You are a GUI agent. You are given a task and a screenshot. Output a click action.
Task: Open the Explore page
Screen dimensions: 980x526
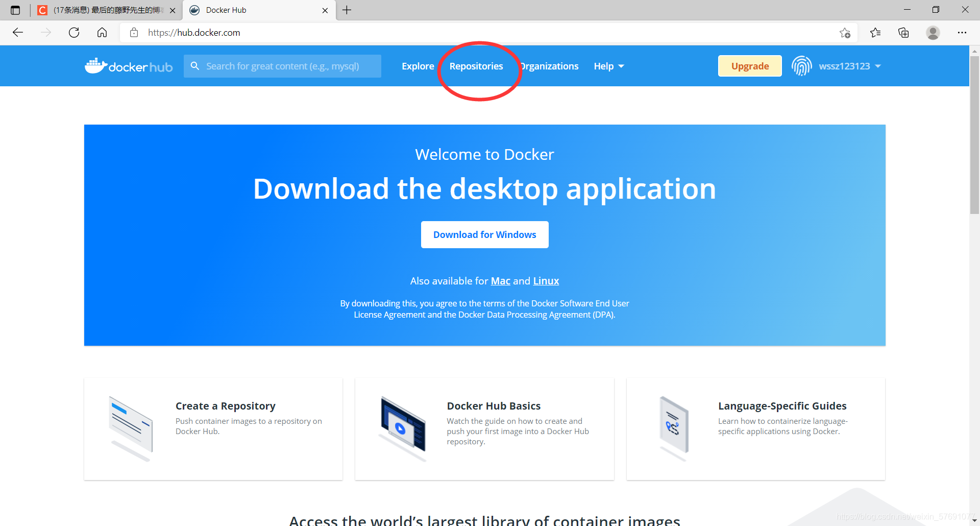click(x=418, y=66)
